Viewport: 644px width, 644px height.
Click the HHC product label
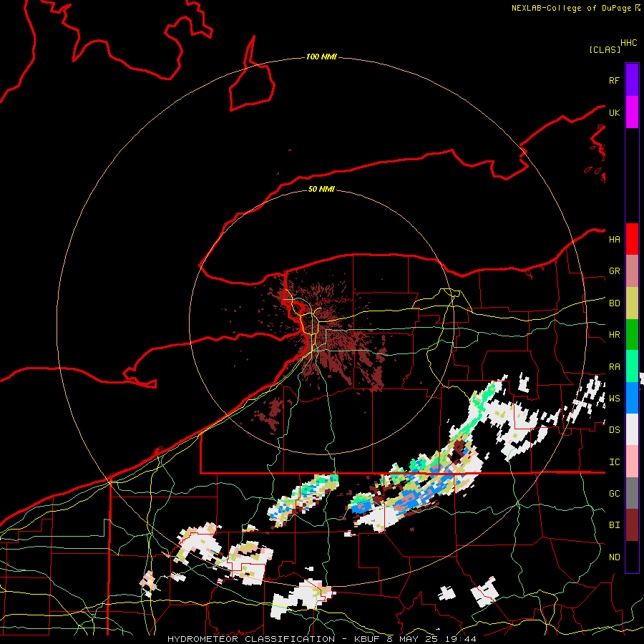pyautogui.click(x=628, y=43)
